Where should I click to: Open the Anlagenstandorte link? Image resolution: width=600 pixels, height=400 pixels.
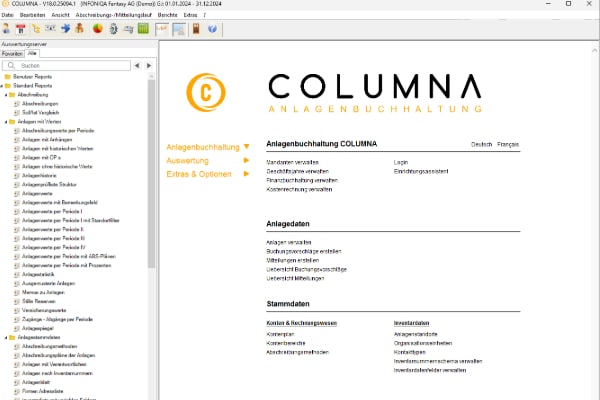[x=416, y=334]
